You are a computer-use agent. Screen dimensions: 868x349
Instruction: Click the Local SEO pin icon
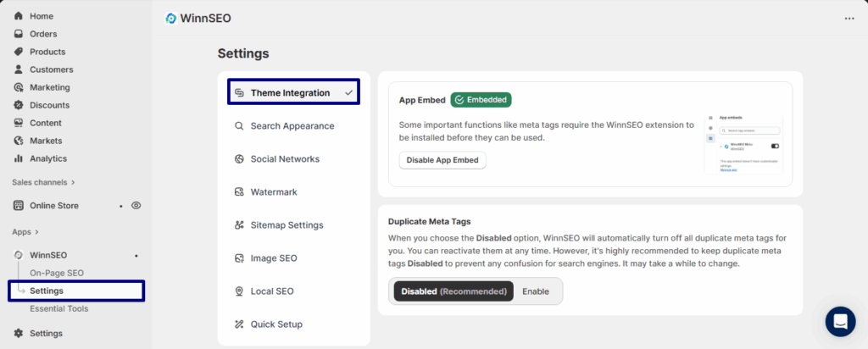tap(239, 291)
